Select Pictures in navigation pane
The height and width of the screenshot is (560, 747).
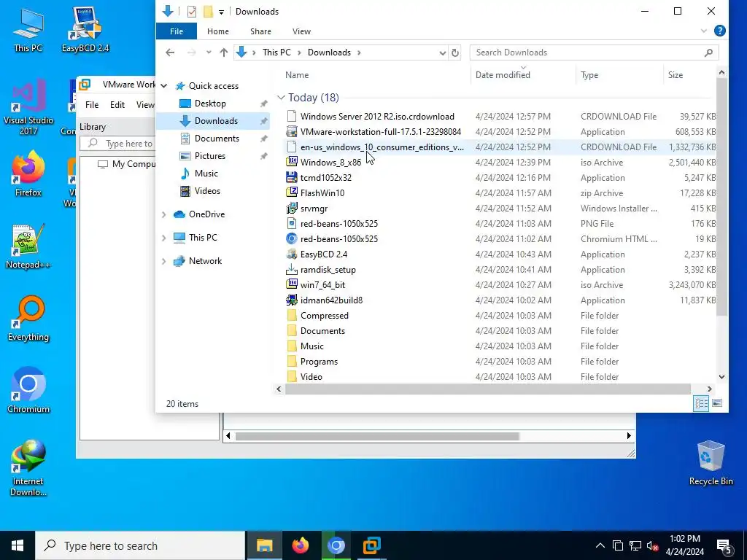click(209, 156)
